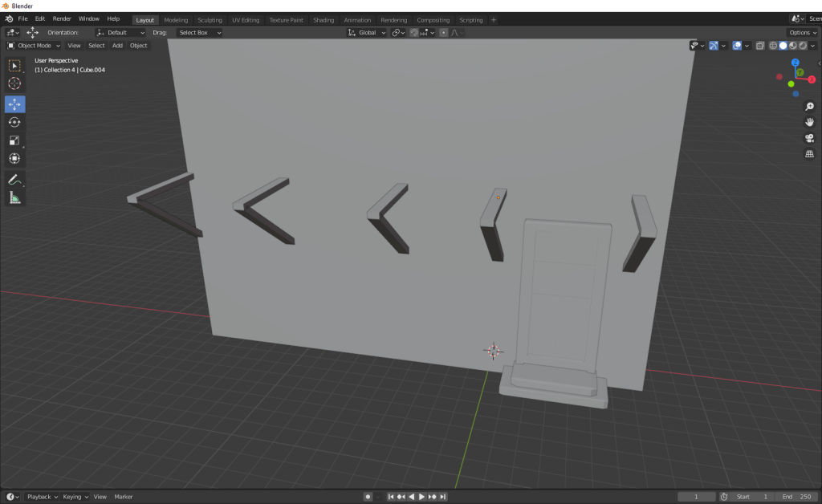Open the Global transform orientation dropdown
The width and height of the screenshot is (822, 504).
click(x=367, y=33)
